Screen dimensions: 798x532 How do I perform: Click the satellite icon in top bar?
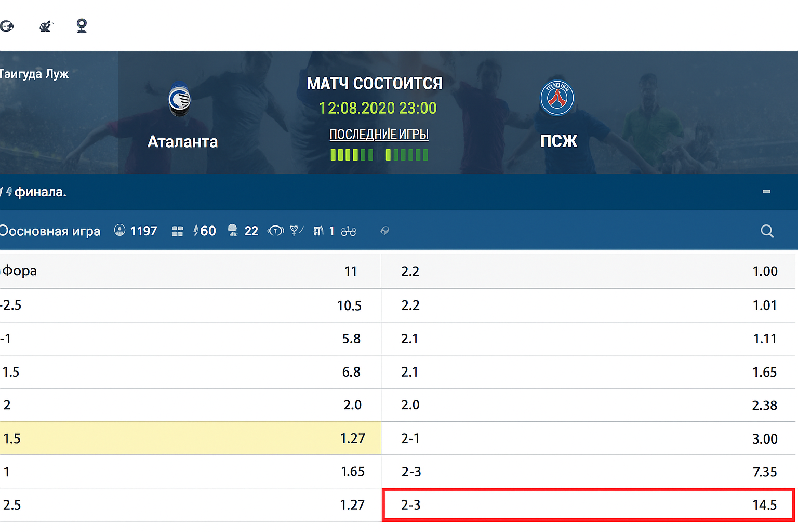coord(46,26)
